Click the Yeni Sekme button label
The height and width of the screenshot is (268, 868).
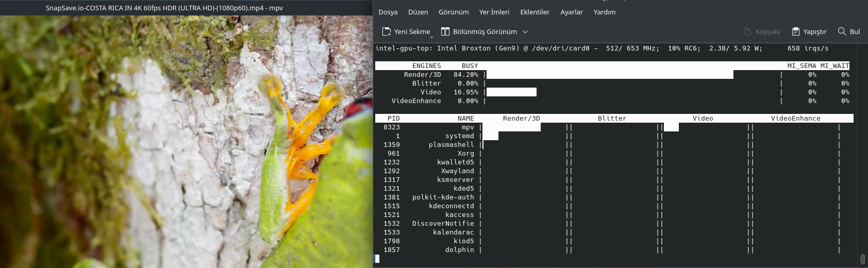(x=412, y=31)
